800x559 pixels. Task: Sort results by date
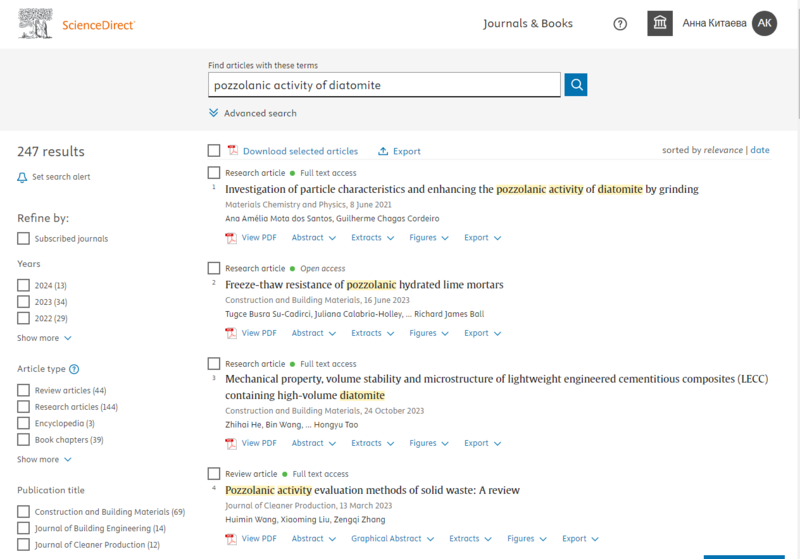pyautogui.click(x=760, y=150)
